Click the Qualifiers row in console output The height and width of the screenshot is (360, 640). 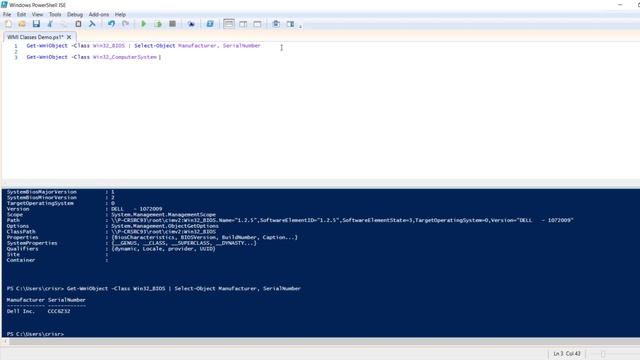pyautogui.click(x=111, y=249)
